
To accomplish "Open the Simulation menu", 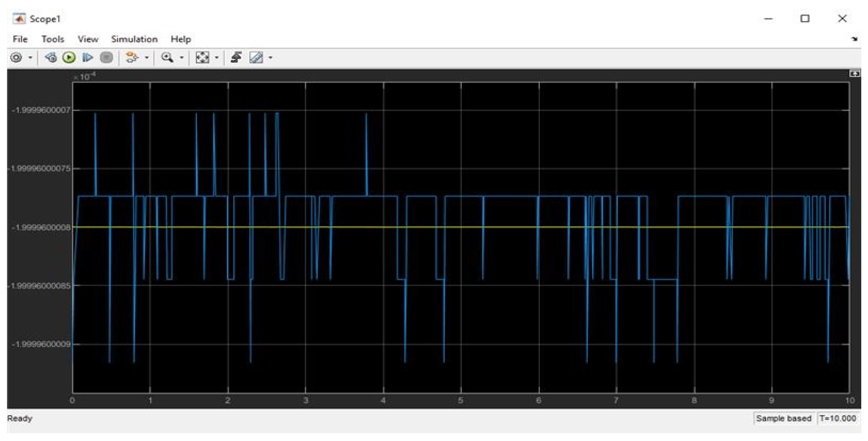I will 134,39.
